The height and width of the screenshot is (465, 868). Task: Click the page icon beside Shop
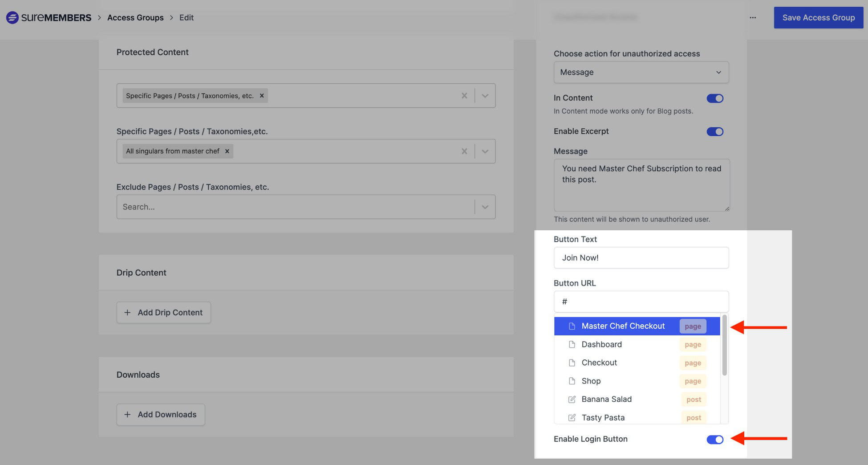tap(572, 381)
